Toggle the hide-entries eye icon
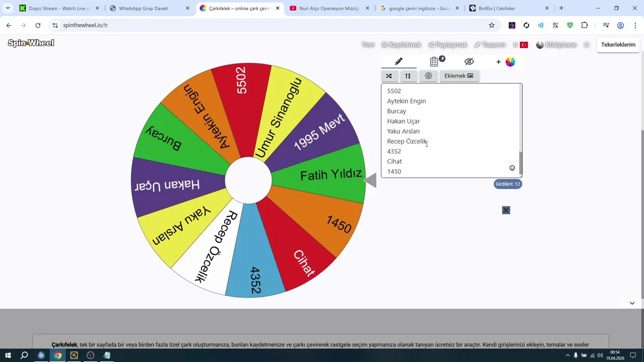The width and height of the screenshot is (644, 362). [x=469, y=61]
